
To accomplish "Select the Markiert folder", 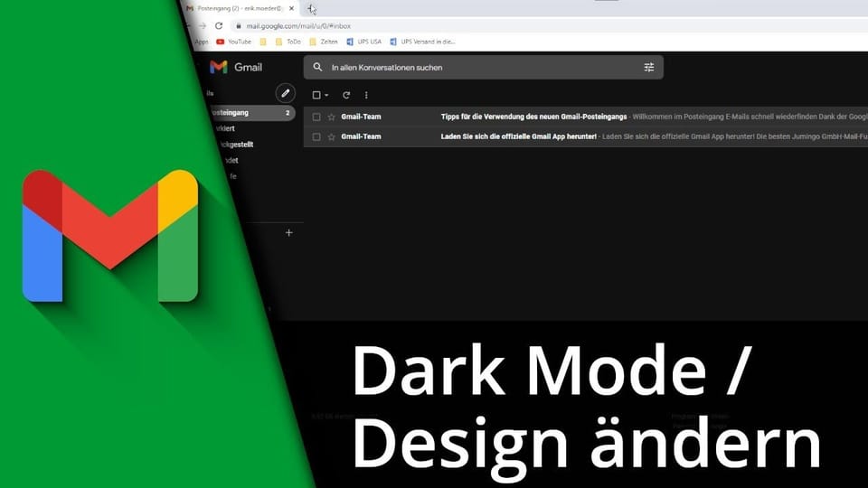I will click(x=225, y=128).
